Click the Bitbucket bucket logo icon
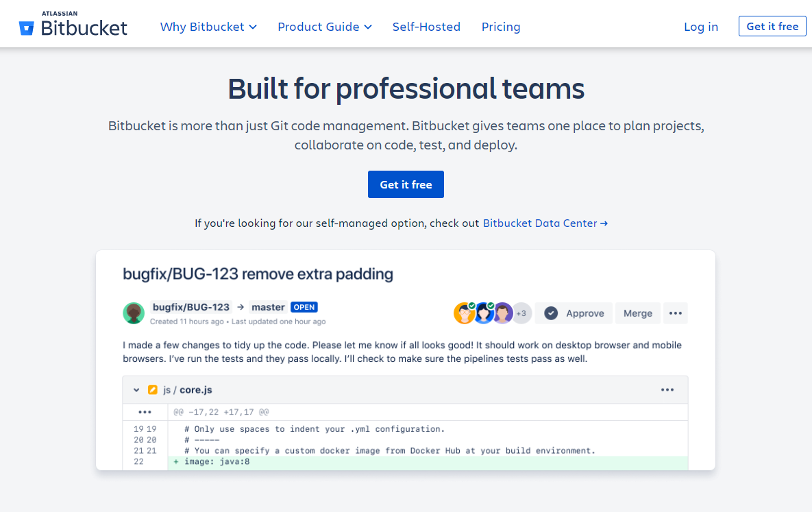 click(x=27, y=27)
